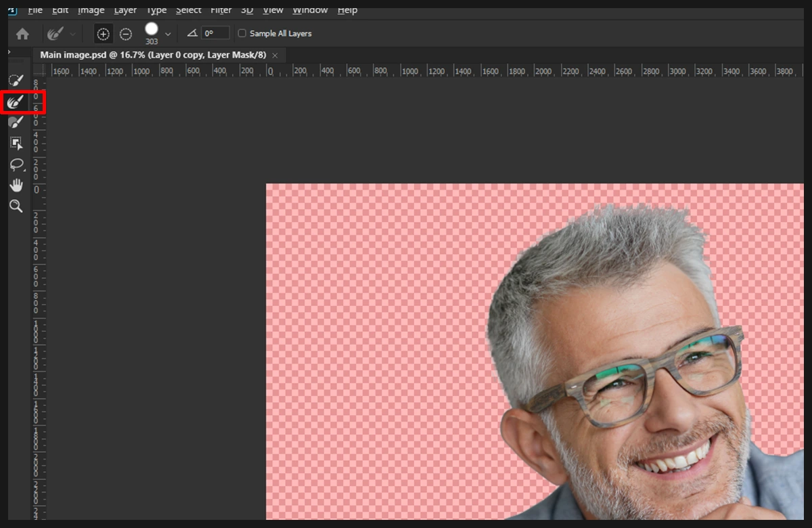The image size is (812, 528).
Task: Click the add-to-selection plus brush mode
Action: (x=103, y=33)
